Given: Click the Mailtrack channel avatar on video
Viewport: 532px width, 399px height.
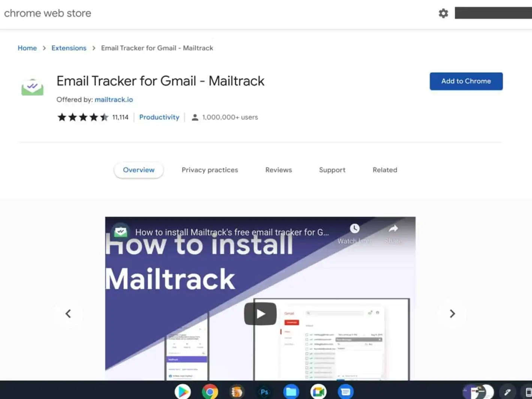Looking at the screenshot, I should (x=121, y=232).
